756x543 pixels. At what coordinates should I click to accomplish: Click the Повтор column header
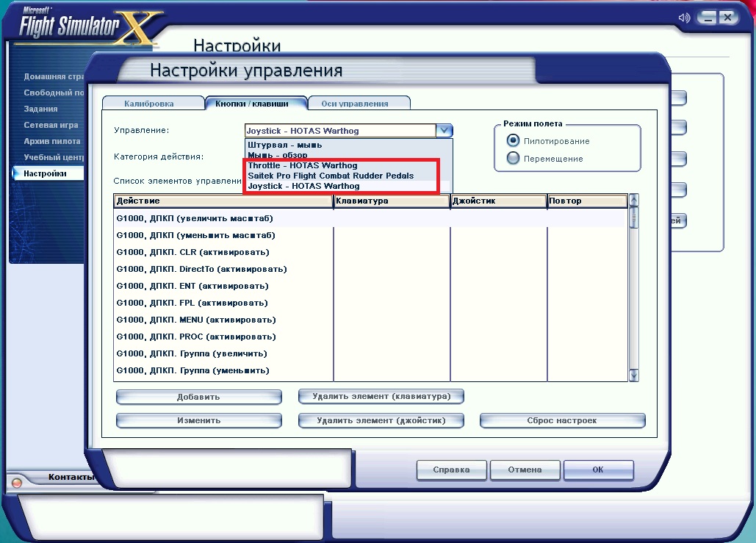(x=587, y=201)
